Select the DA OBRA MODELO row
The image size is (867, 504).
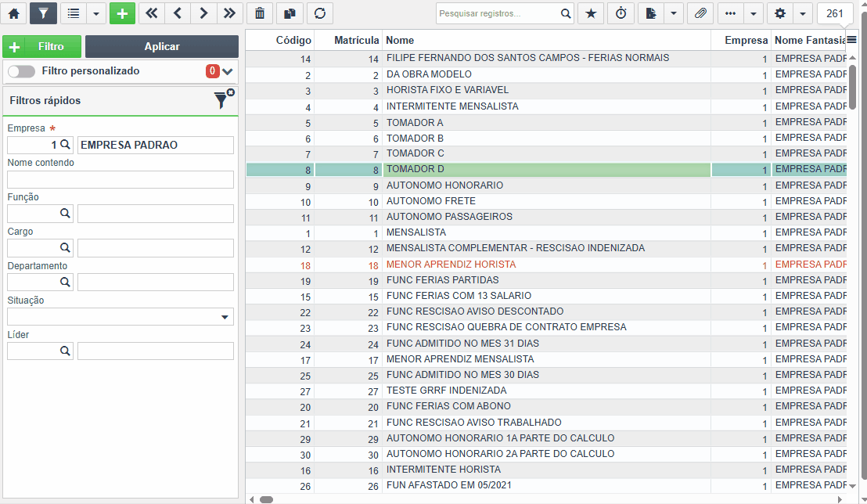tap(546, 74)
